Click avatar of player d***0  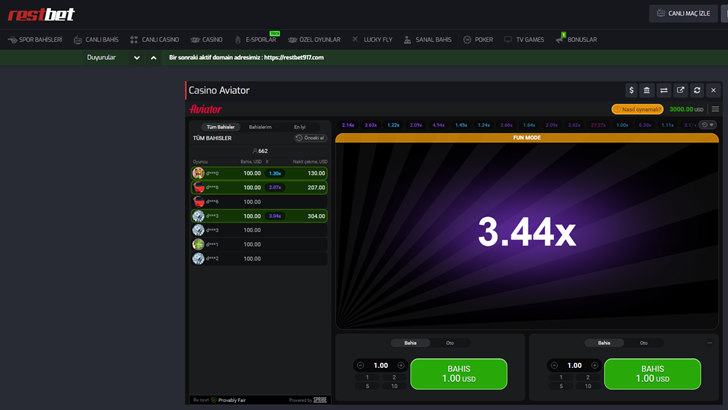pos(198,173)
